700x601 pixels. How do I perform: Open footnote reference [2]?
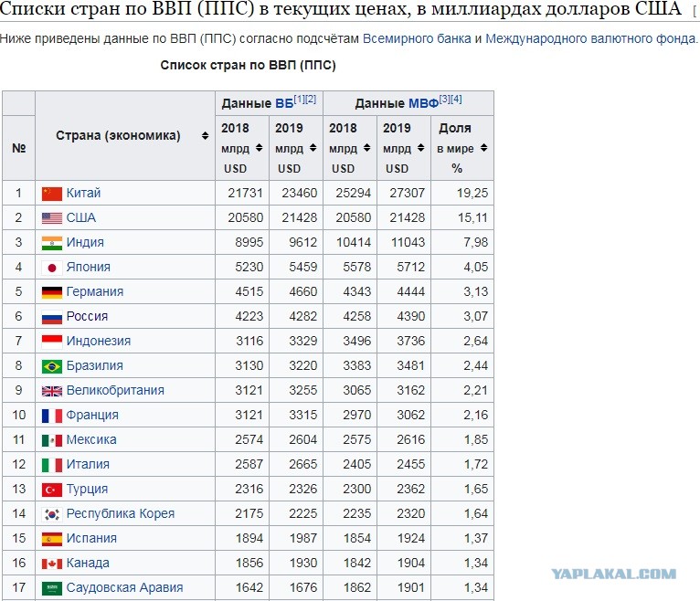(x=311, y=100)
